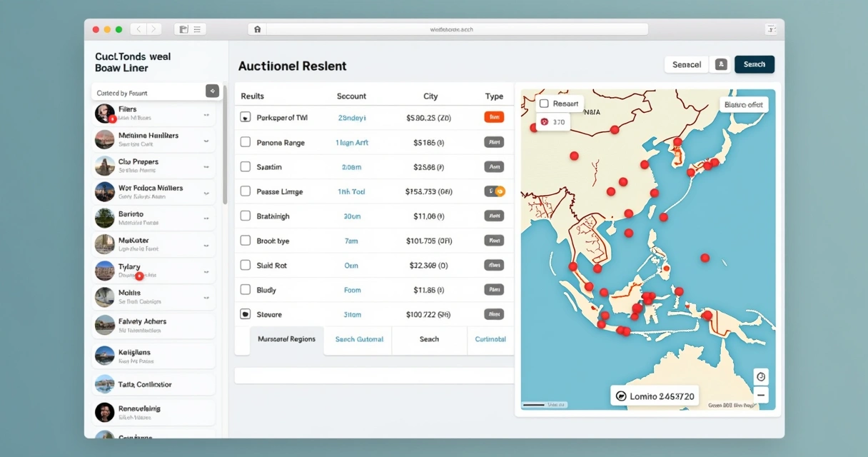The image size is (868, 457).
Task: Expand the Menine Hanihers sidebar item
Action: click(x=206, y=141)
